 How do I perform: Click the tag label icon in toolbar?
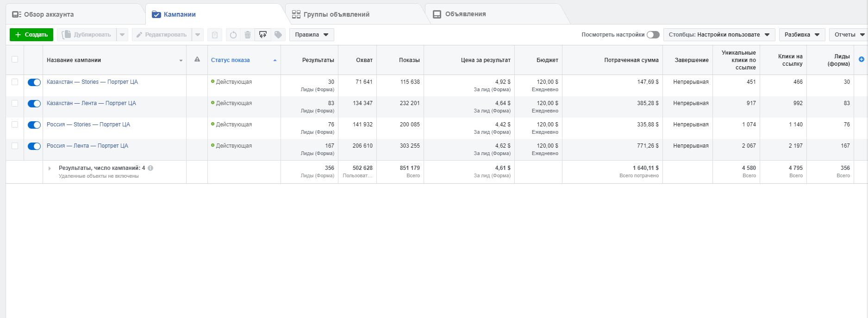278,35
